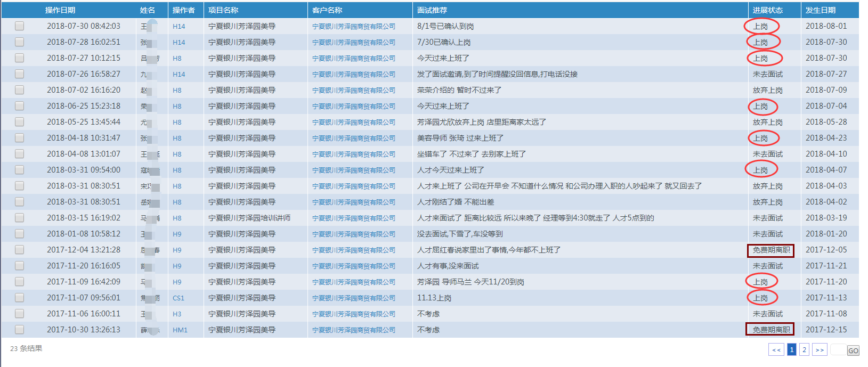Click the 客户名称 column header
This screenshot has height=367, width=868.
click(x=327, y=10)
